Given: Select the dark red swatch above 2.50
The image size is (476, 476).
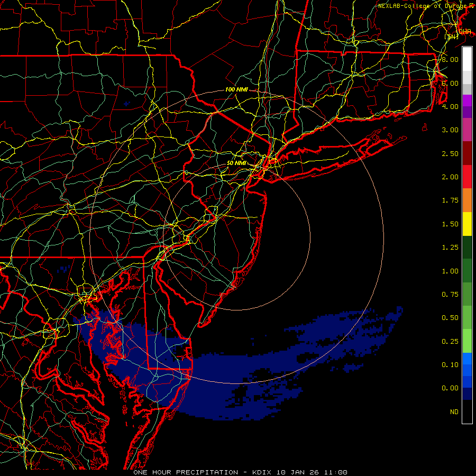Looking at the screenshot, I should point(467,153).
